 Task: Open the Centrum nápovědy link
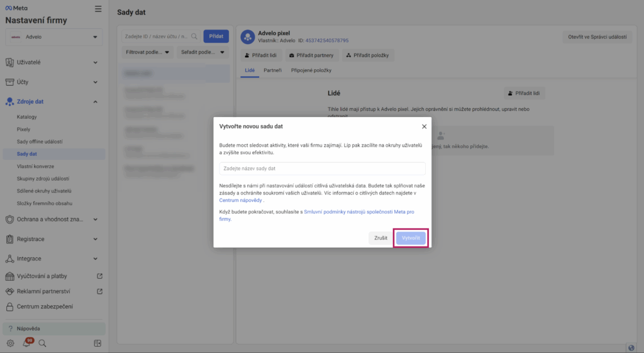click(241, 200)
